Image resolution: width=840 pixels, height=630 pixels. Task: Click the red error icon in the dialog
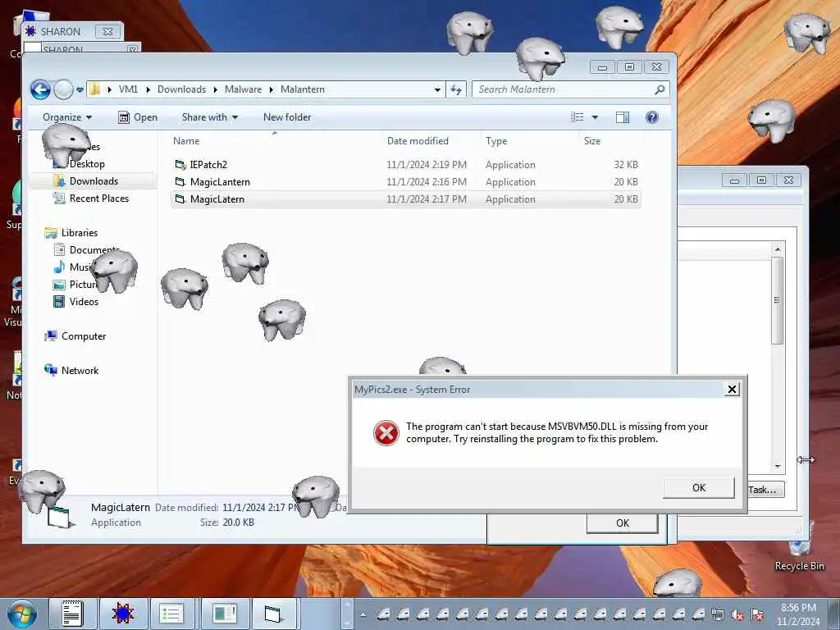386,433
